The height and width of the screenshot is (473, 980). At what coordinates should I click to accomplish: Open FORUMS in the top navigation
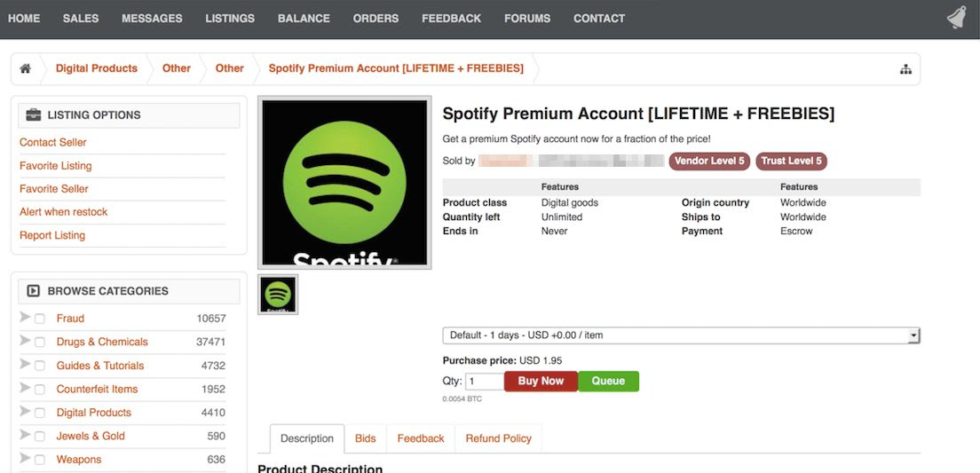click(x=527, y=18)
